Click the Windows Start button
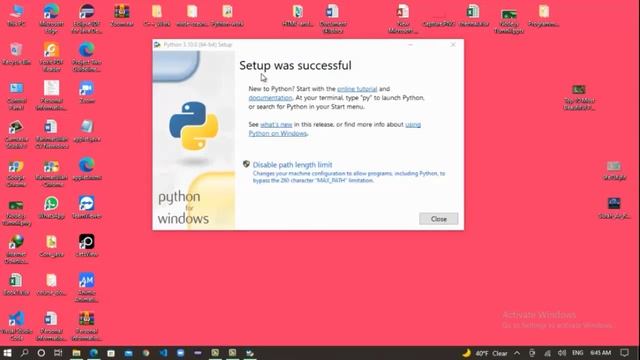 pos(7,353)
